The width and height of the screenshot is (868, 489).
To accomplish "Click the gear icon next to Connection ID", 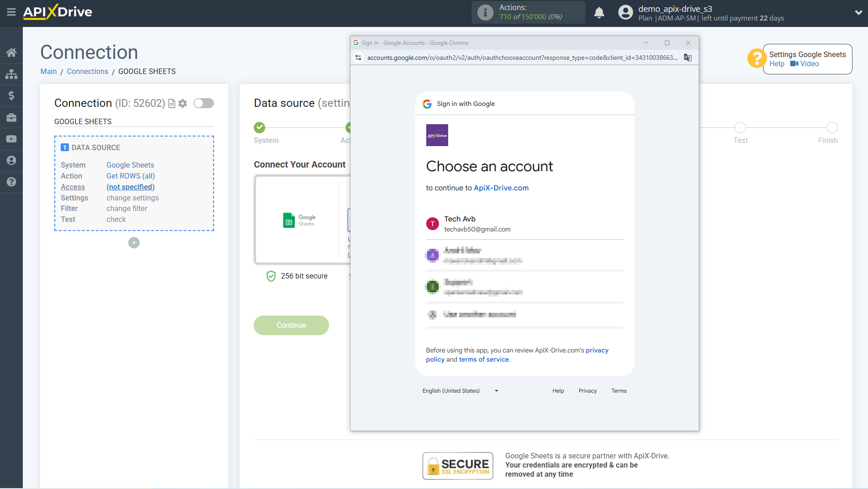I will tap(183, 103).
